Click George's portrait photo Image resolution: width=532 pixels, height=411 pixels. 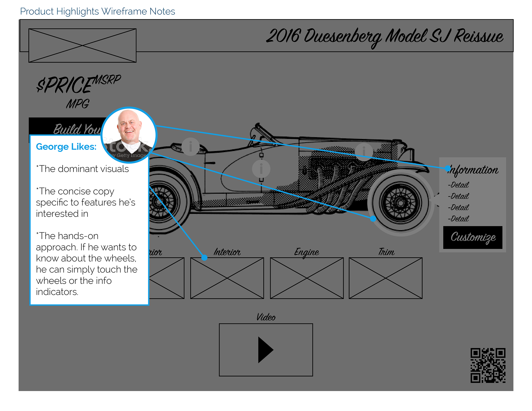coord(129,135)
